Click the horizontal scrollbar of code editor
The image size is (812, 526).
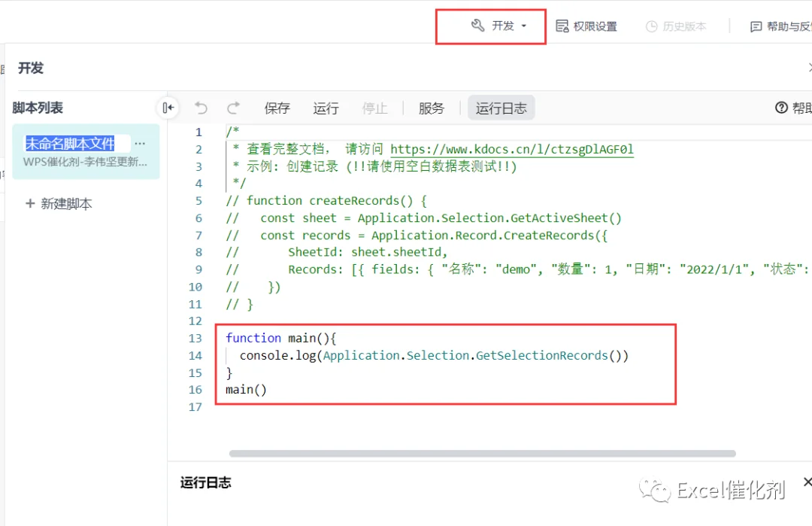pos(482,454)
